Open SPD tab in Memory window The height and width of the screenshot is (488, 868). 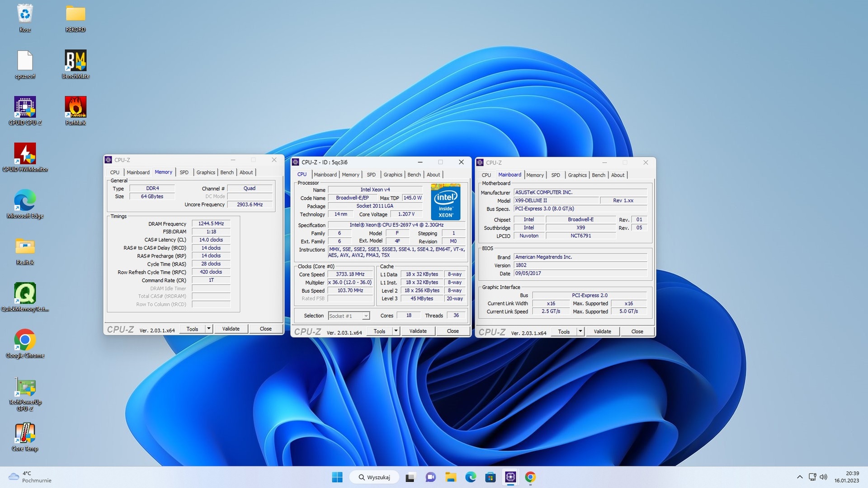point(184,172)
